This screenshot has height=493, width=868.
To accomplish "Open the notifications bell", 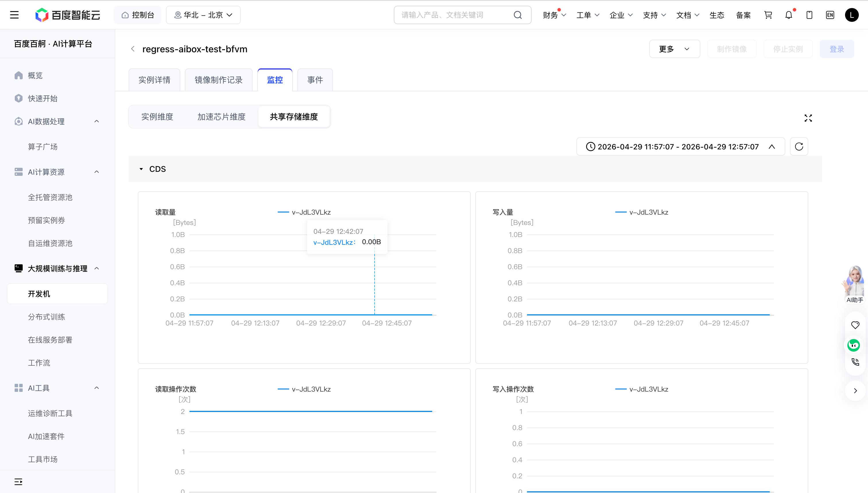I will [788, 15].
